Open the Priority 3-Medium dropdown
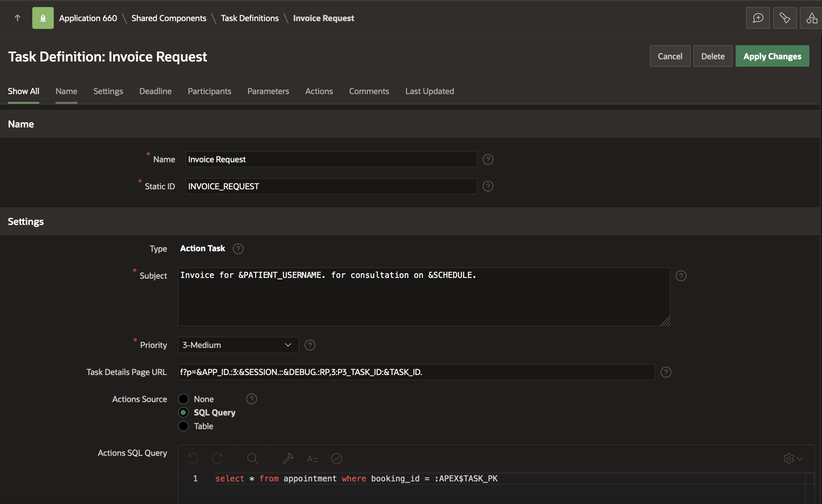 [x=238, y=345]
